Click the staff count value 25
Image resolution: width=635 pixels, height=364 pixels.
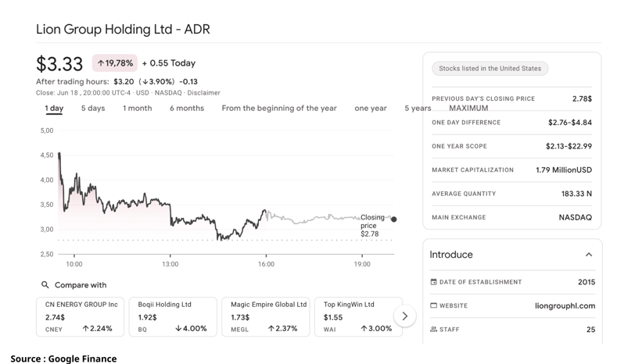click(591, 330)
